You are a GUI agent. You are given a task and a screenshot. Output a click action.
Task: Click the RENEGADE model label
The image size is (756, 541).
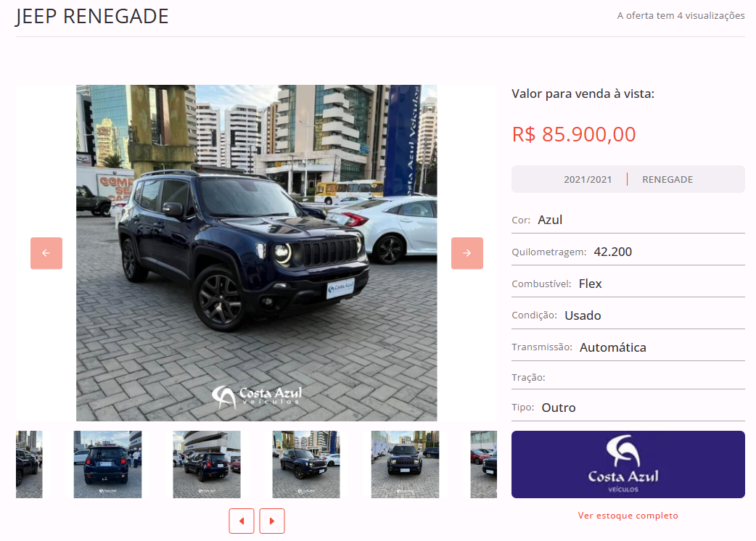[x=667, y=179]
